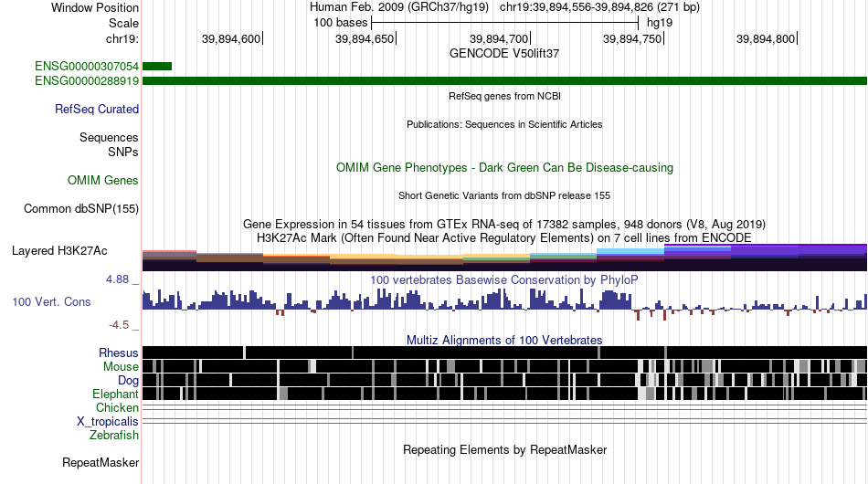Image resolution: width=868 pixels, height=484 pixels.
Task: Click the Elephant alignment blocks row
Action: tap(505, 394)
